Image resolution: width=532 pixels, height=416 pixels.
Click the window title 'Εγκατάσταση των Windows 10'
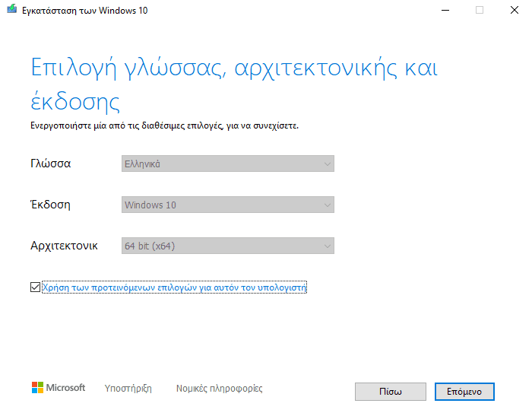pyautogui.click(x=85, y=11)
